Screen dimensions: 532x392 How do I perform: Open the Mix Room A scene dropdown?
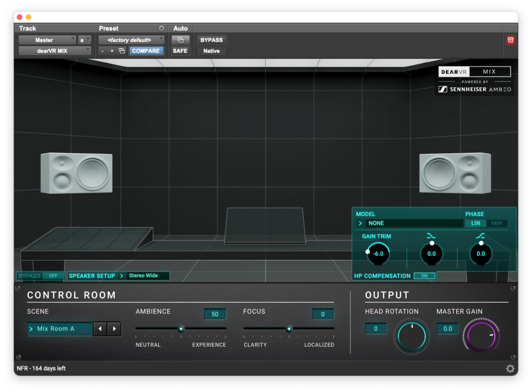click(x=59, y=329)
